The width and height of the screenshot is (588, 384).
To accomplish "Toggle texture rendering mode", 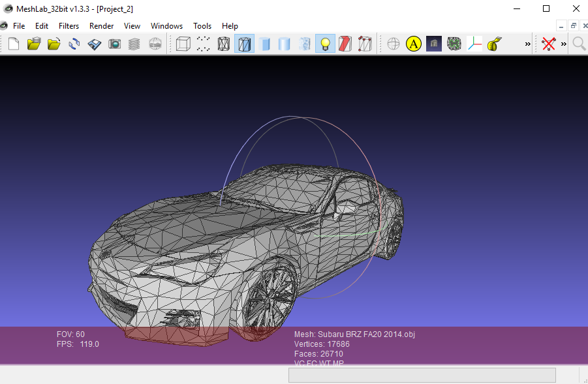I will (x=305, y=44).
